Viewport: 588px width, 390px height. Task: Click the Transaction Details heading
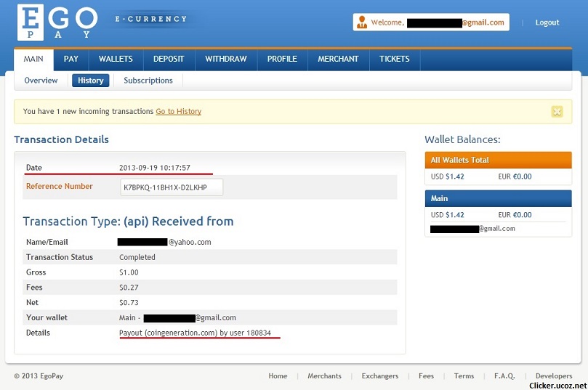62,139
